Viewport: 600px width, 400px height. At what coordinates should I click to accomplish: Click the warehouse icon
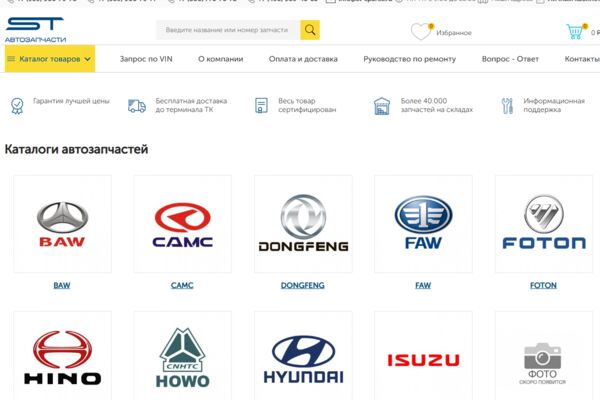coord(382,106)
